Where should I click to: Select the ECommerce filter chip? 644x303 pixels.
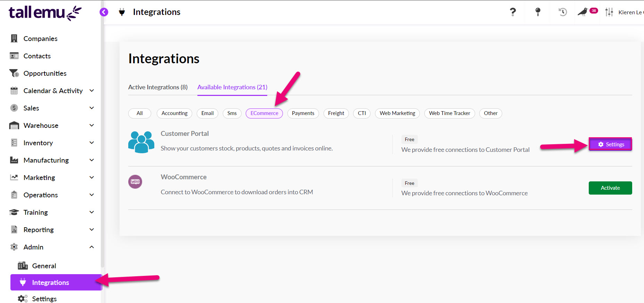[x=264, y=113]
